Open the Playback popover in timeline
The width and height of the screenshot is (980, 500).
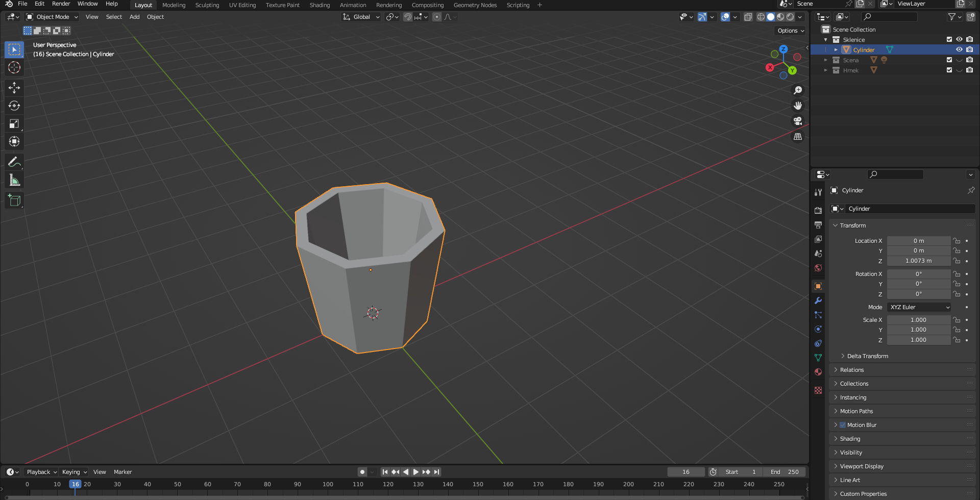pyautogui.click(x=41, y=472)
